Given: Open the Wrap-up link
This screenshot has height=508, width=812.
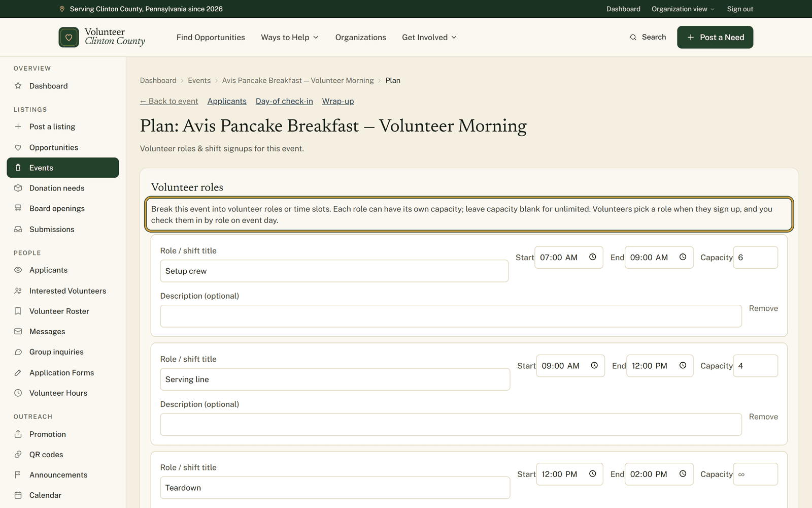Looking at the screenshot, I should [338, 101].
